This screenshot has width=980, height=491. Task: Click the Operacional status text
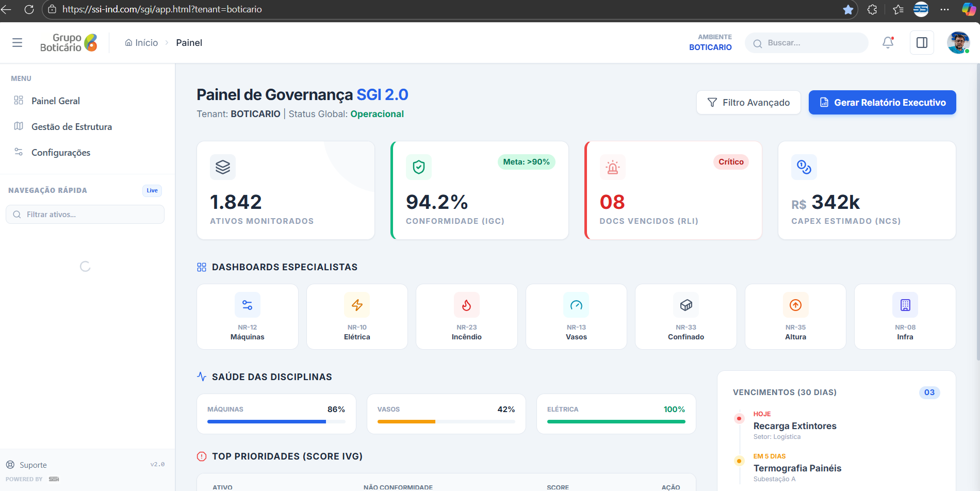coord(377,114)
